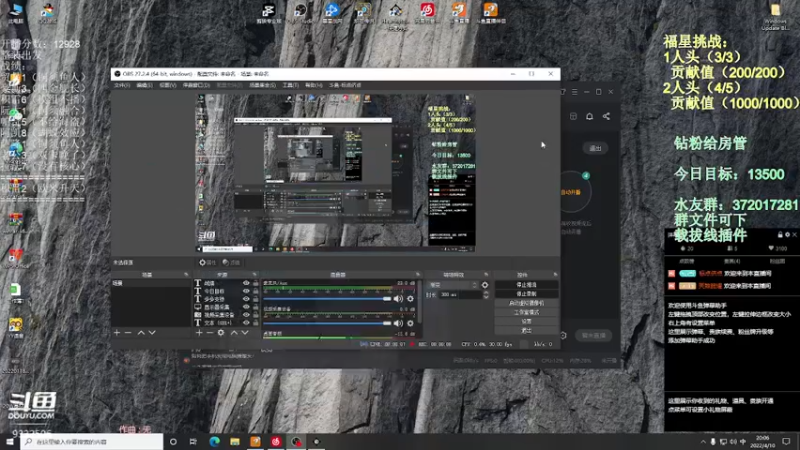
Task: Open transition properties gear next to the 渐变 dropdown
Action: click(x=485, y=285)
